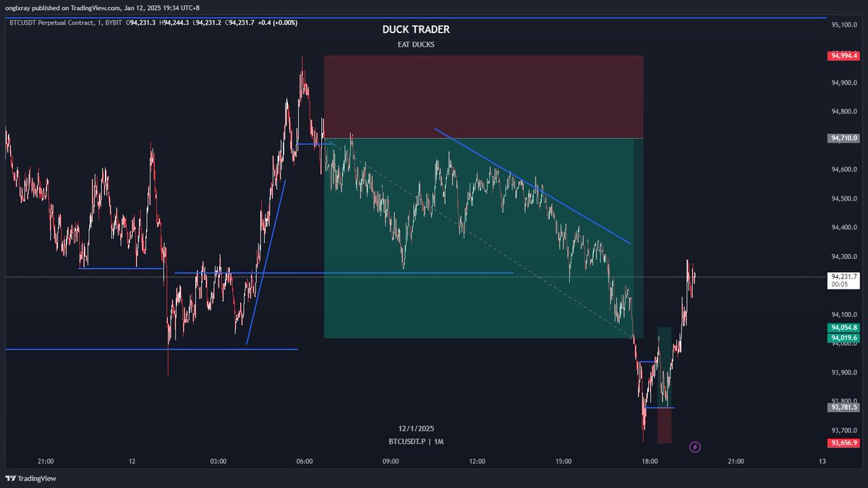
Task: Click the 94,300.0 price axis value
Action: click(x=844, y=256)
